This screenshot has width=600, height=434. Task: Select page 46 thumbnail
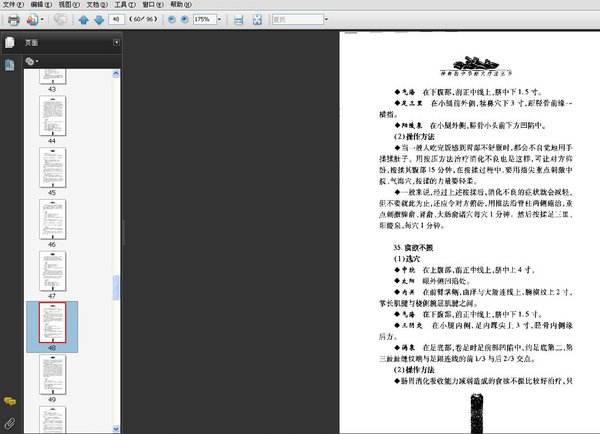pos(52,219)
